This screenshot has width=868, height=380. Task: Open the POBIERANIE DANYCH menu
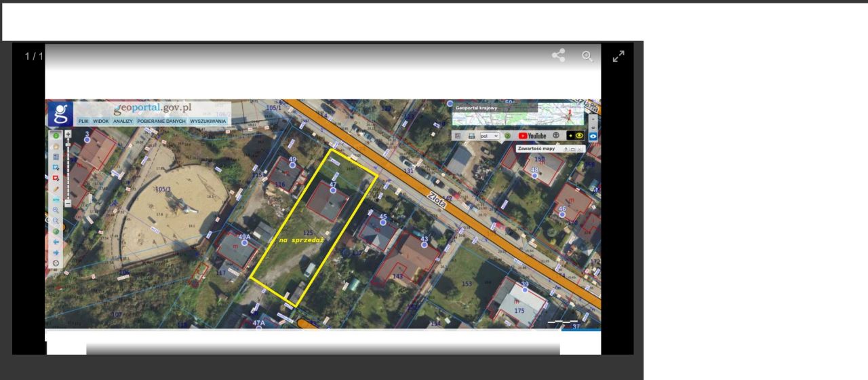161,121
